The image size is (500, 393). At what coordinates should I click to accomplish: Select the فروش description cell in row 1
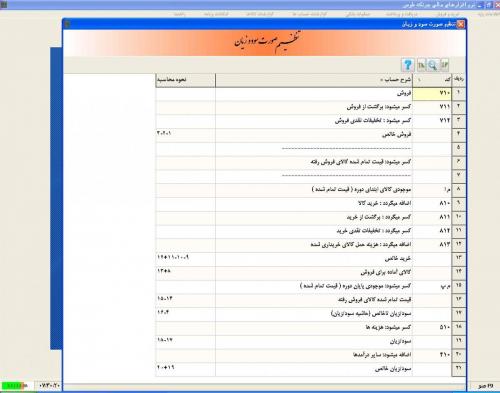click(314, 94)
